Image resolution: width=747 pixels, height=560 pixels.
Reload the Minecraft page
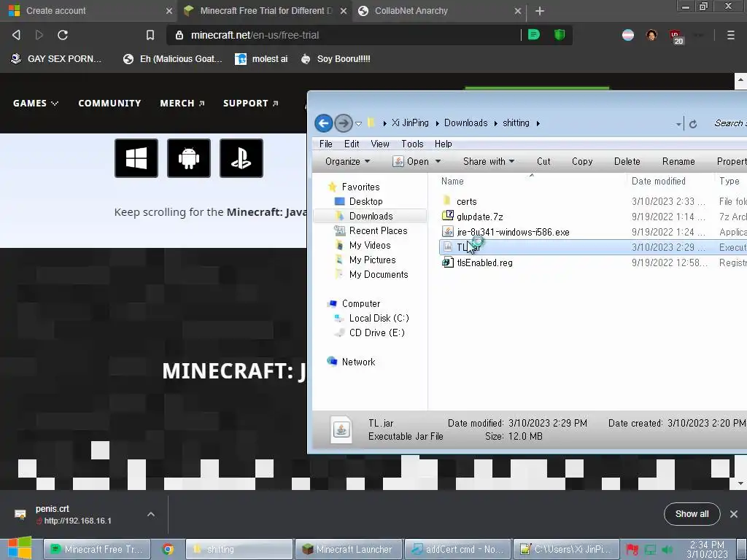coord(63,35)
